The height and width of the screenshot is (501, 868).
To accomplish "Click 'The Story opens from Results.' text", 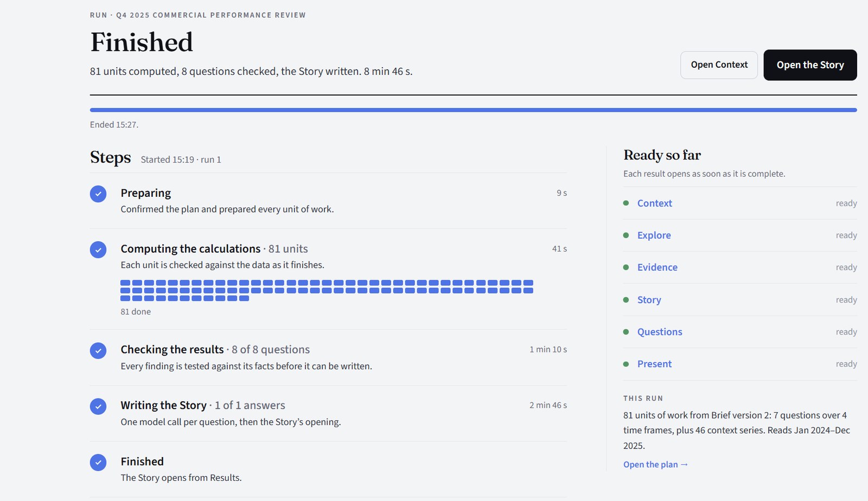I will pyautogui.click(x=181, y=478).
